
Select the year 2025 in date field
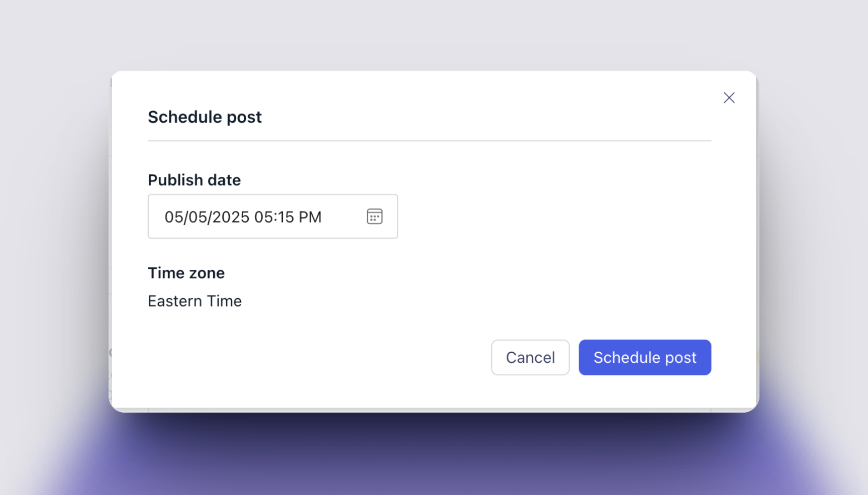click(x=231, y=217)
